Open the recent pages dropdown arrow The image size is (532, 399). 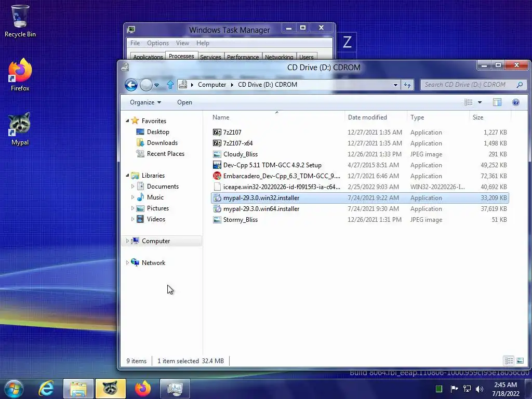156,85
